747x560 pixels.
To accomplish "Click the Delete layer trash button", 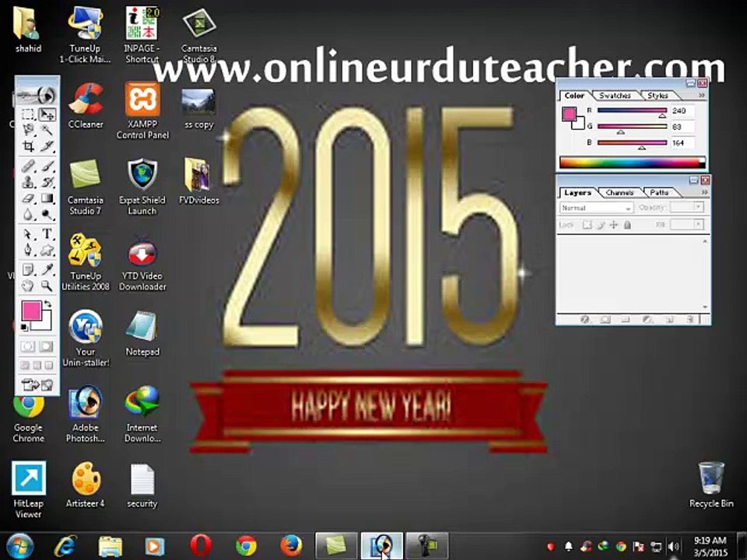I will click(x=689, y=320).
